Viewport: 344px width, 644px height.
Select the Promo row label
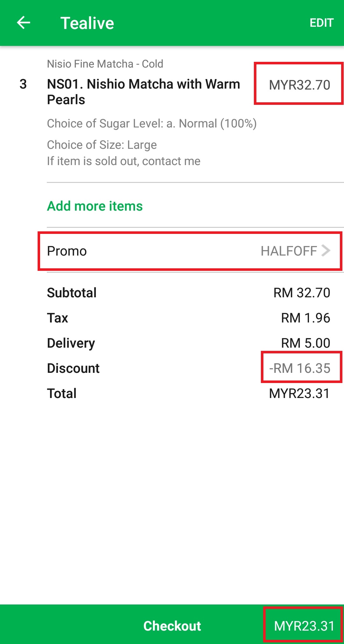coord(67,251)
